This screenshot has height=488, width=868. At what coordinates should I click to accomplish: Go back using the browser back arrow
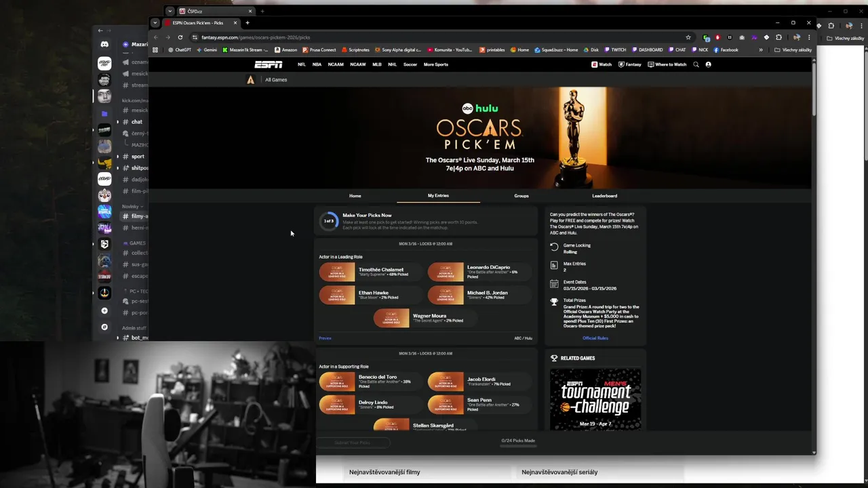tap(155, 37)
